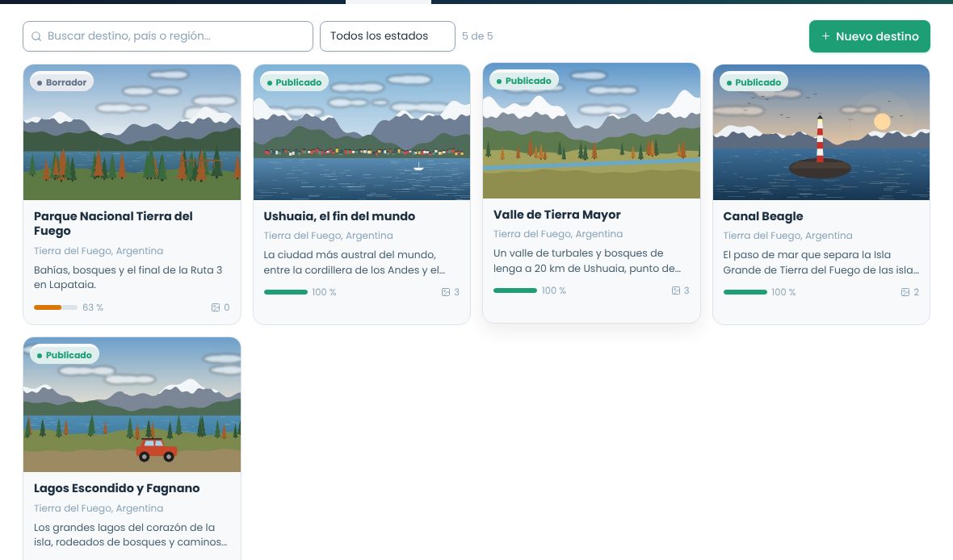The image size is (953, 560).
Task: Click the plus icon in Nuevo destino
Action: pos(825,36)
